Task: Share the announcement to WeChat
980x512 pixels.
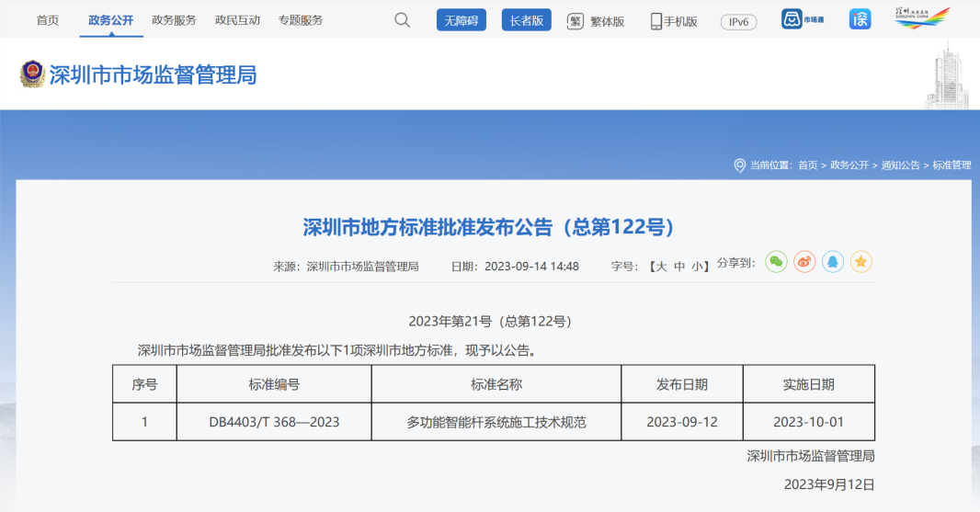Action: point(777,262)
